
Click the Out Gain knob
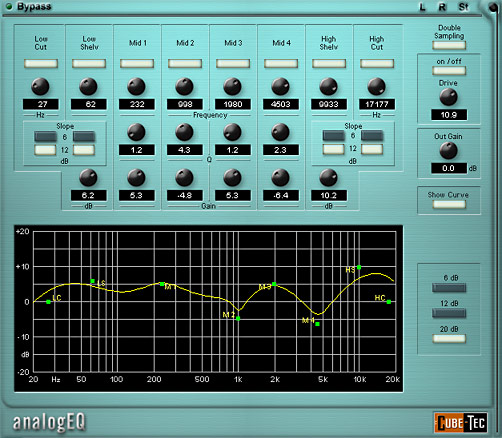[448, 151]
